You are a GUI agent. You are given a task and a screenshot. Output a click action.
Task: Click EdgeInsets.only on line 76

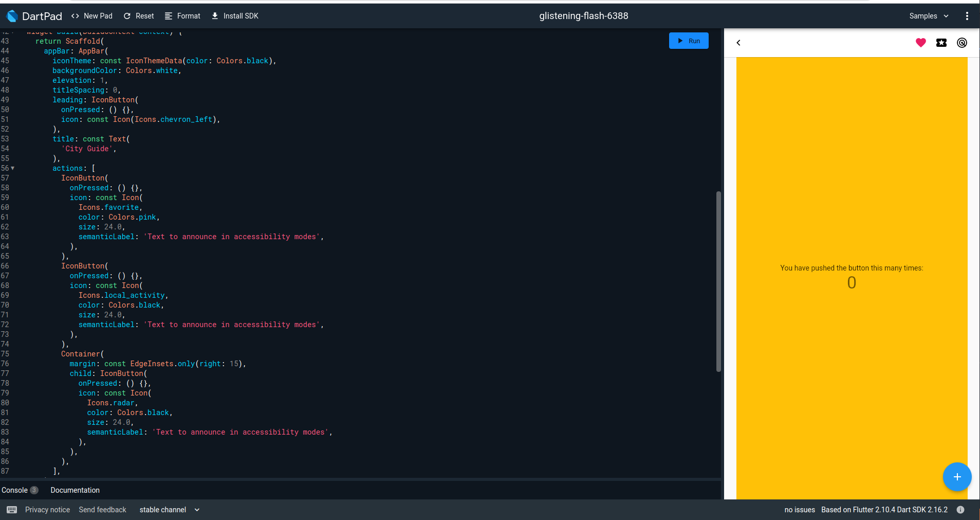pos(162,364)
